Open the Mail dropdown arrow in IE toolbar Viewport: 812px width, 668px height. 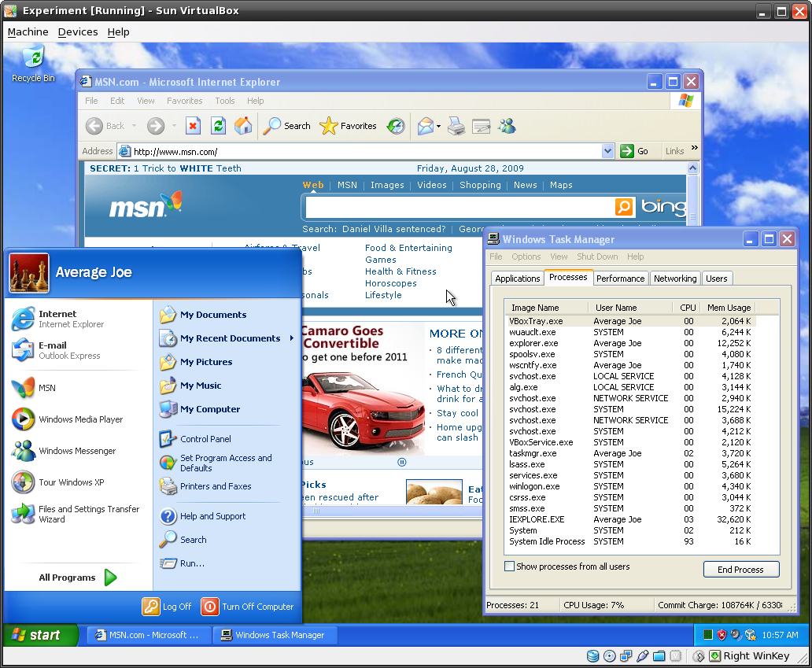click(x=438, y=126)
